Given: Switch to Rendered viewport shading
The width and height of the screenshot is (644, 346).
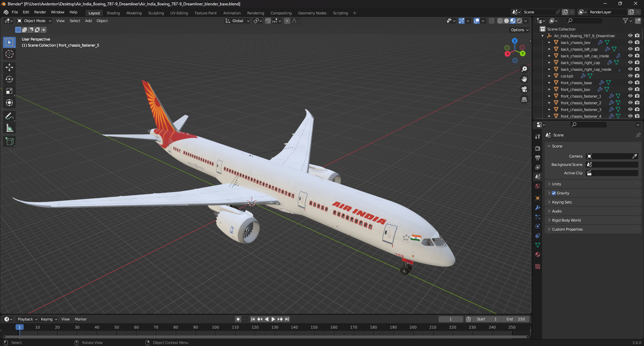Looking at the screenshot, I should click(x=519, y=21).
